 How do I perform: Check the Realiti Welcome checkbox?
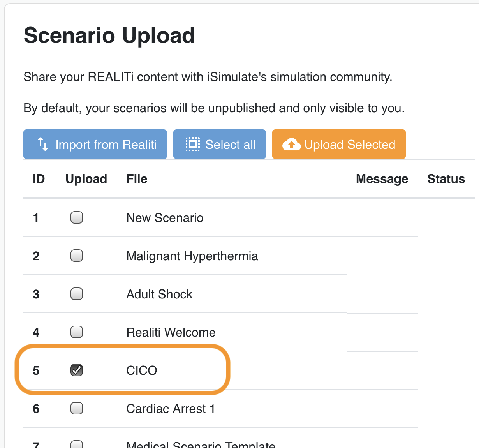point(77,332)
